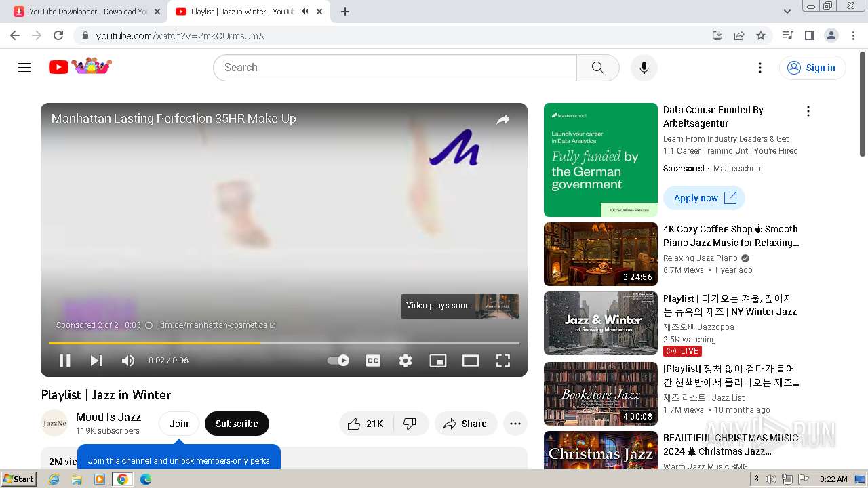The image size is (868, 488).
Task: Open the Mood Is Jazz channel name
Action: click(108, 417)
